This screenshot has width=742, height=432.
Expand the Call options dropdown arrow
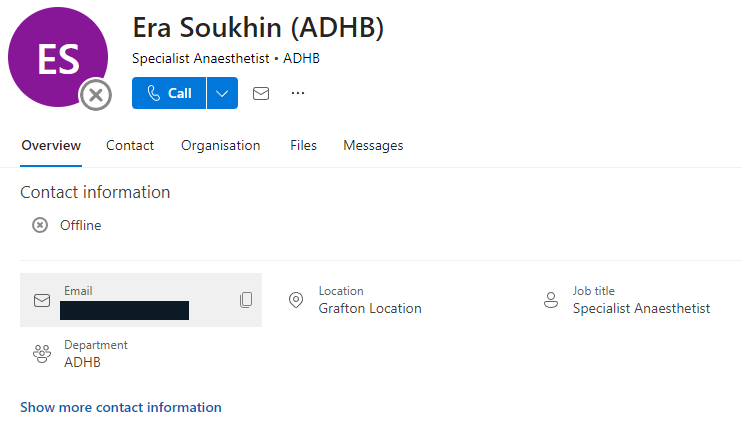pos(222,93)
